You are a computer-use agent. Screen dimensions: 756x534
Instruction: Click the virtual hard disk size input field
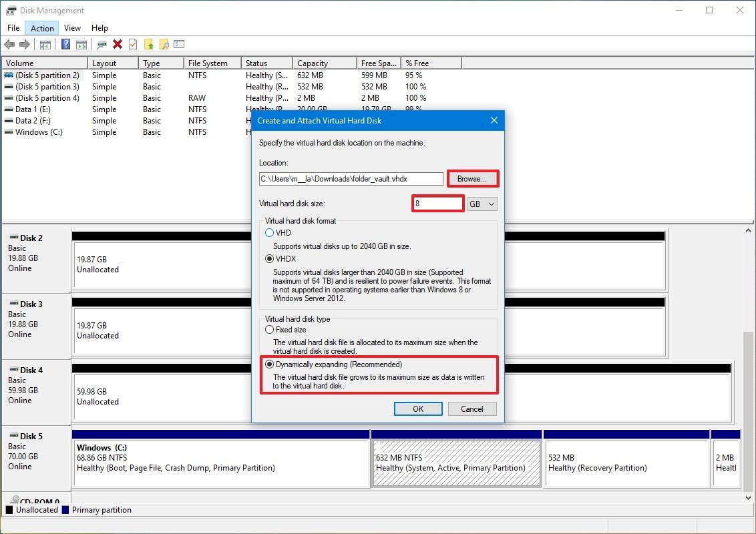437,203
